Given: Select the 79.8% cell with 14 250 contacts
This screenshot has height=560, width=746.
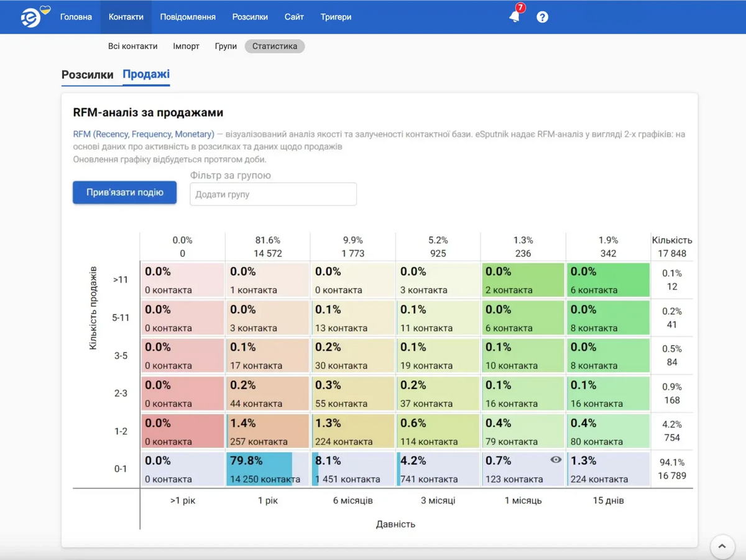Looking at the screenshot, I should tap(267, 469).
